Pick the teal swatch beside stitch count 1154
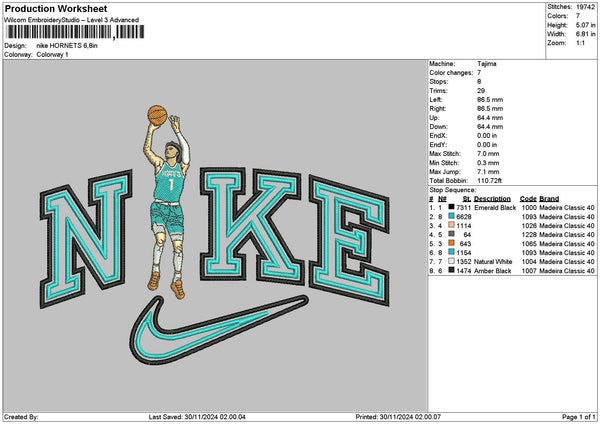 [451, 252]
